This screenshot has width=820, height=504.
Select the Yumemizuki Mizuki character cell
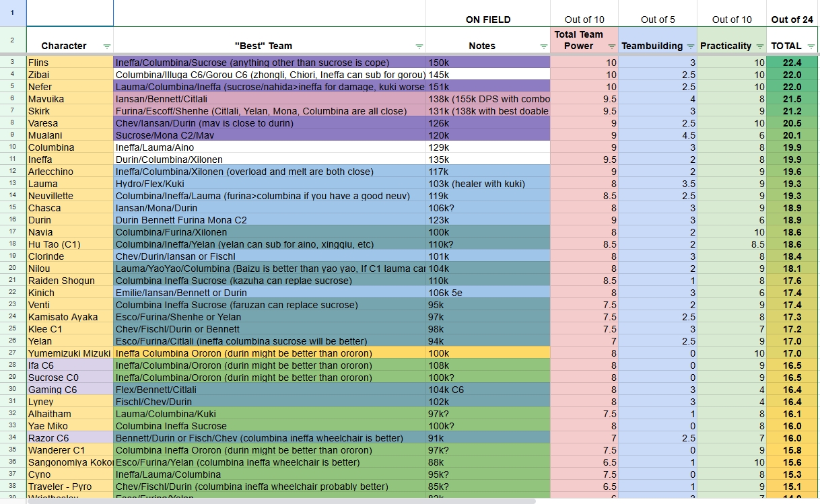(x=70, y=353)
